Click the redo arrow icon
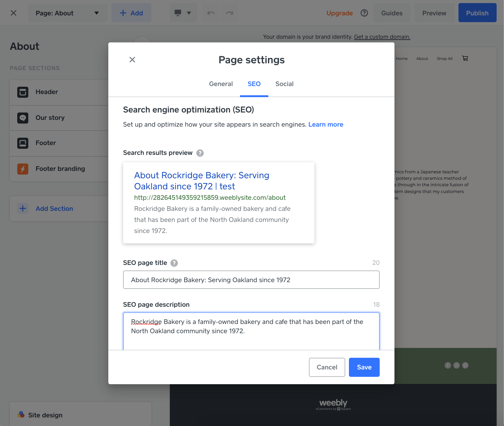 [x=230, y=13]
